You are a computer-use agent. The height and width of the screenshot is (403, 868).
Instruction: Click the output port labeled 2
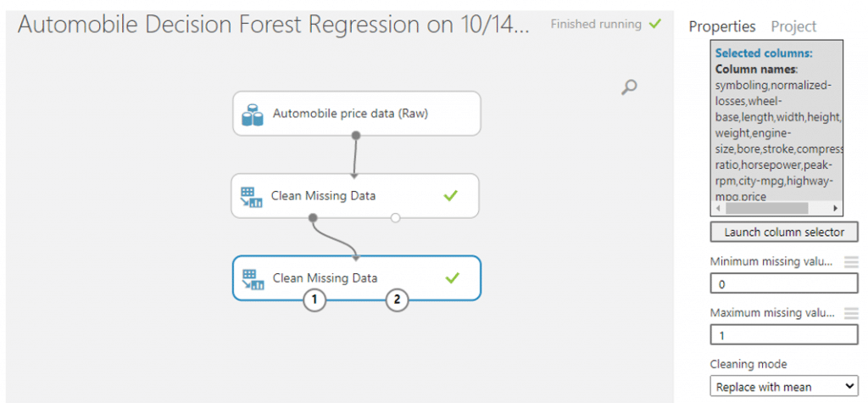pyautogui.click(x=397, y=300)
